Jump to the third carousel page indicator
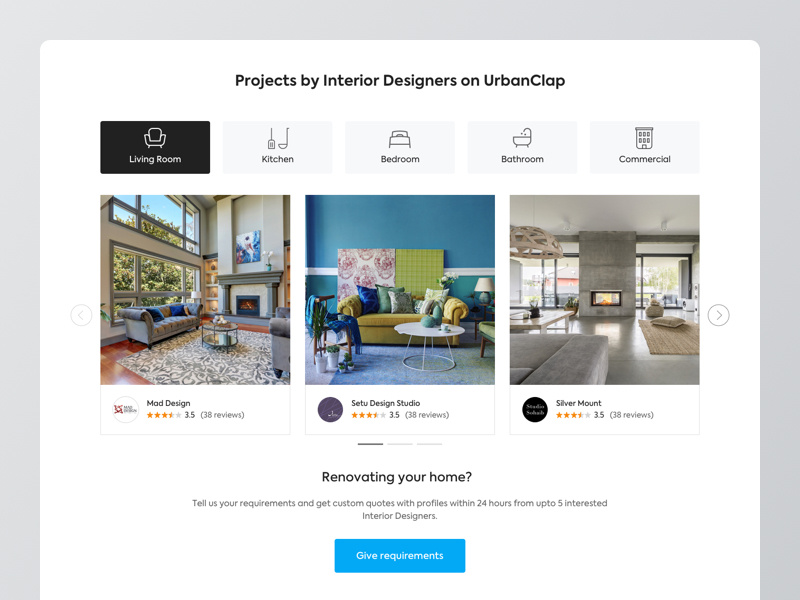The width and height of the screenshot is (800, 600). pos(430,444)
